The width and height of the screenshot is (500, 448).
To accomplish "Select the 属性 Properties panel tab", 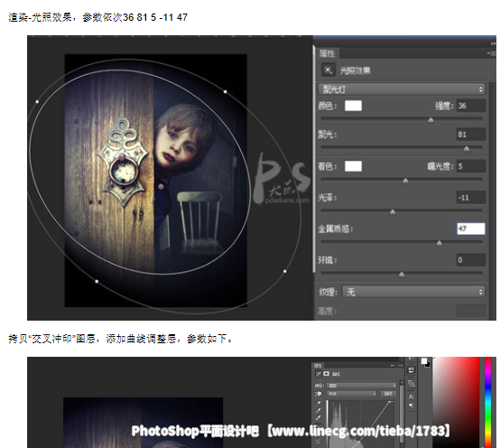I will 328,53.
